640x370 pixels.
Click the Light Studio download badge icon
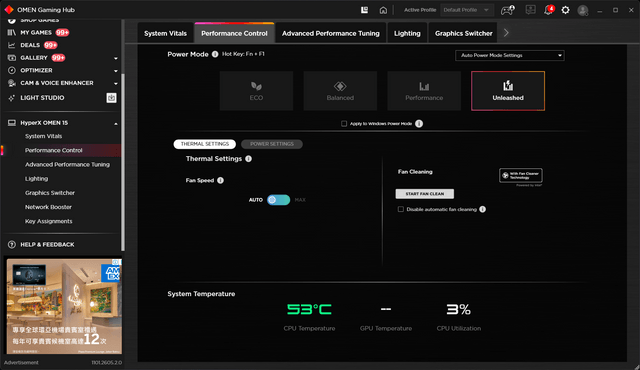pos(111,98)
